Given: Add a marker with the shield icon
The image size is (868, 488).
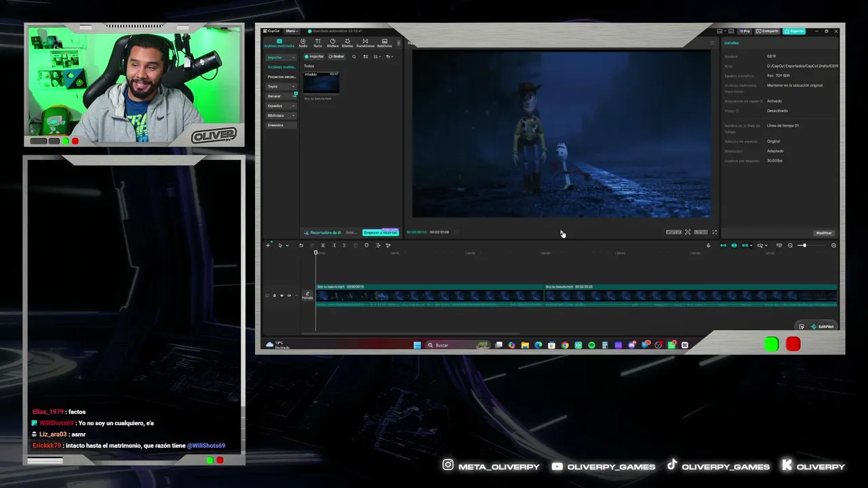Looking at the screenshot, I should point(367,245).
